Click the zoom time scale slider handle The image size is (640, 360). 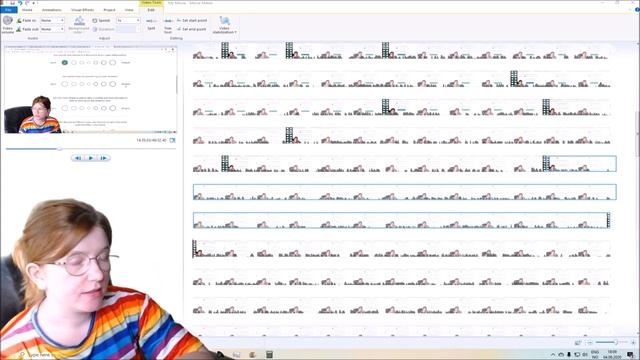616,342
